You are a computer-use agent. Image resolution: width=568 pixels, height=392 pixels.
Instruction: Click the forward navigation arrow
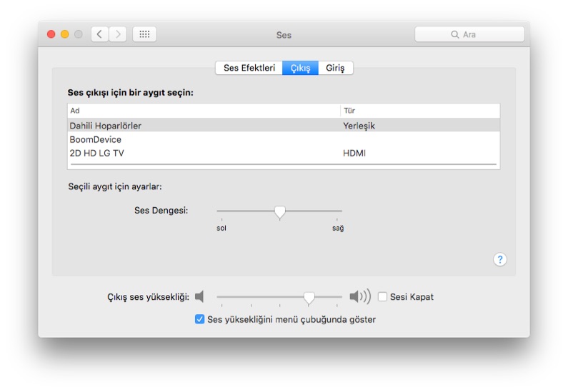pyautogui.click(x=118, y=34)
